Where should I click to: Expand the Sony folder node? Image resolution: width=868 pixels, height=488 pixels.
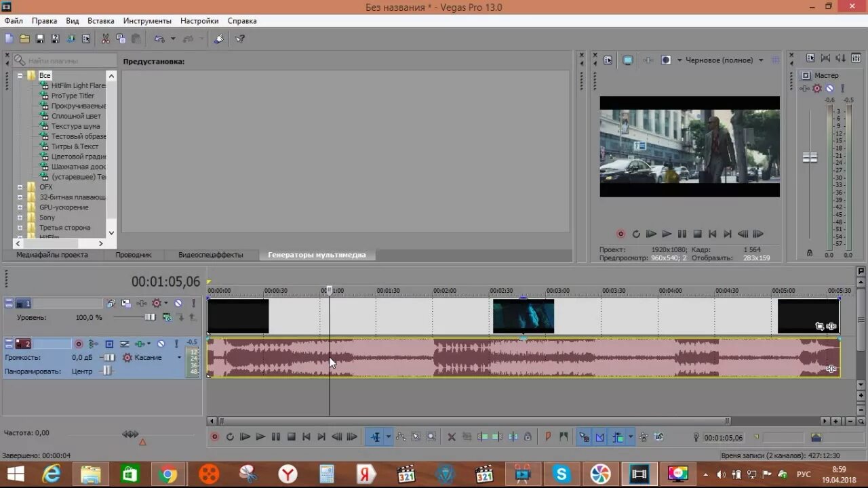pos(20,218)
